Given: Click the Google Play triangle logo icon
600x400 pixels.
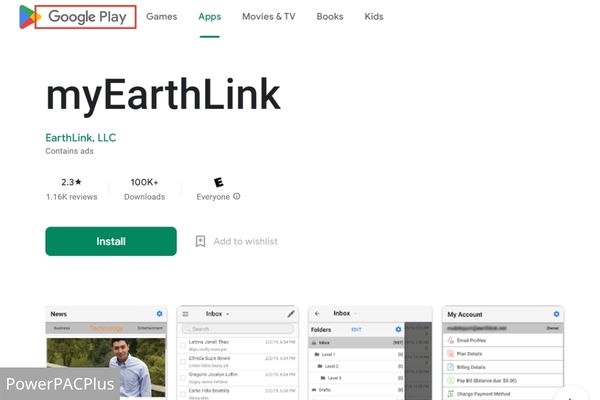Looking at the screenshot, I should tap(29, 17).
